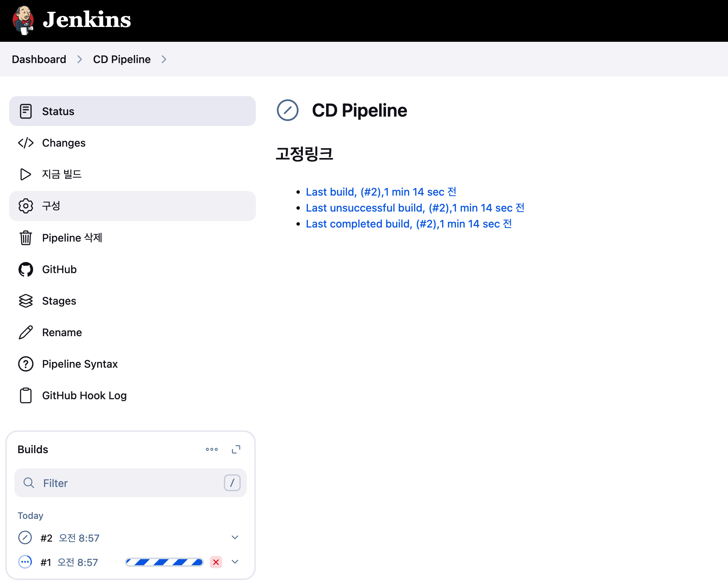728x588 pixels.
Task: Open Pipeline Syntax in the sidebar
Action: [x=132, y=364]
